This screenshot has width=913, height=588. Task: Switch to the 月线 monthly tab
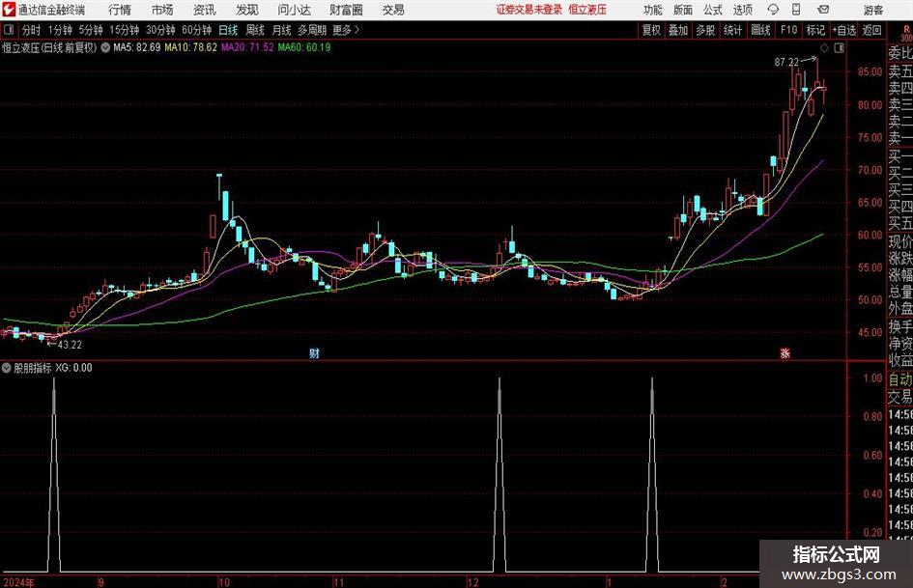[x=282, y=30]
